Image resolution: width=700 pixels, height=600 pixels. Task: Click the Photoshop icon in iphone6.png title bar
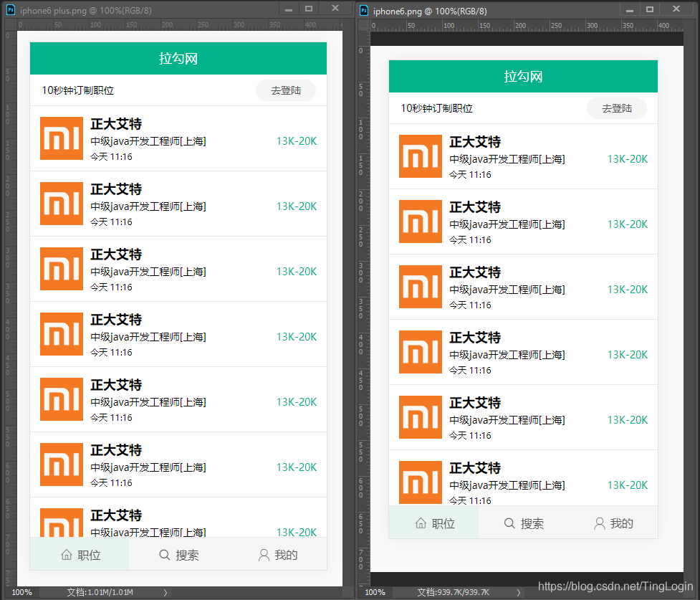pyautogui.click(x=364, y=10)
